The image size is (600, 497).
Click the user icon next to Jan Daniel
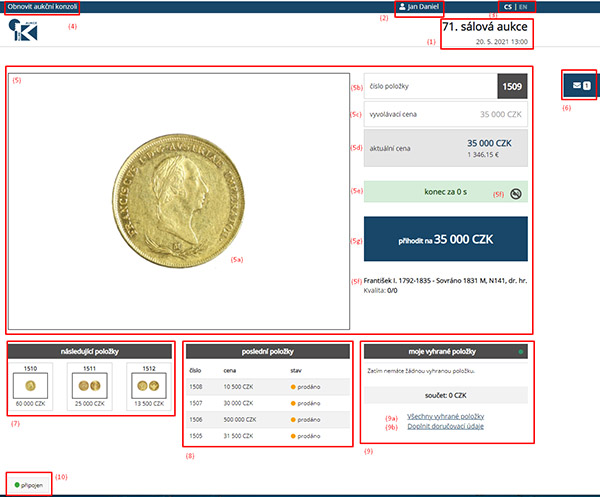point(402,7)
